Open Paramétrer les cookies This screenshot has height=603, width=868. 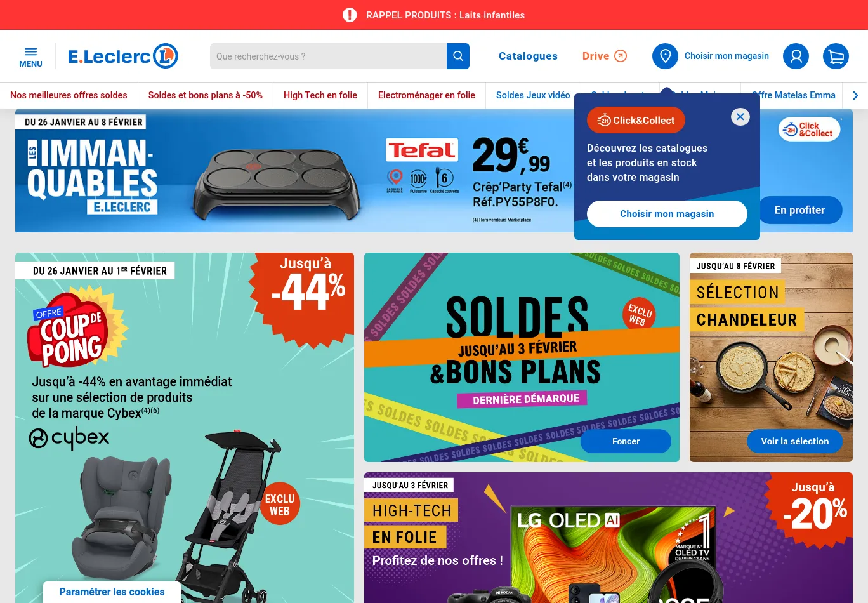tap(112, 592)
